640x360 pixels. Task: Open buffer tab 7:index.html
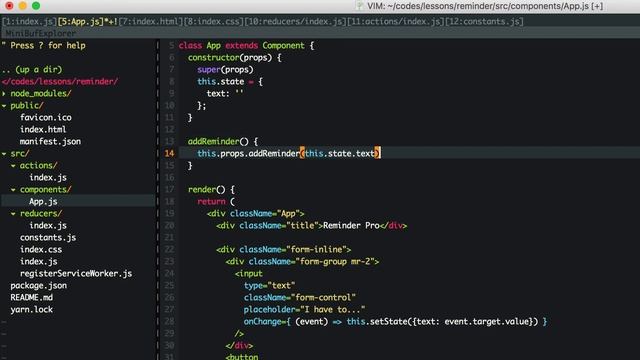tap(151, 21)
